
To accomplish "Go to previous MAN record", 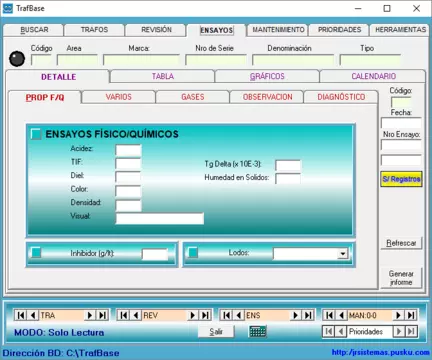I will pyautogui.click(x=342, y=315).
